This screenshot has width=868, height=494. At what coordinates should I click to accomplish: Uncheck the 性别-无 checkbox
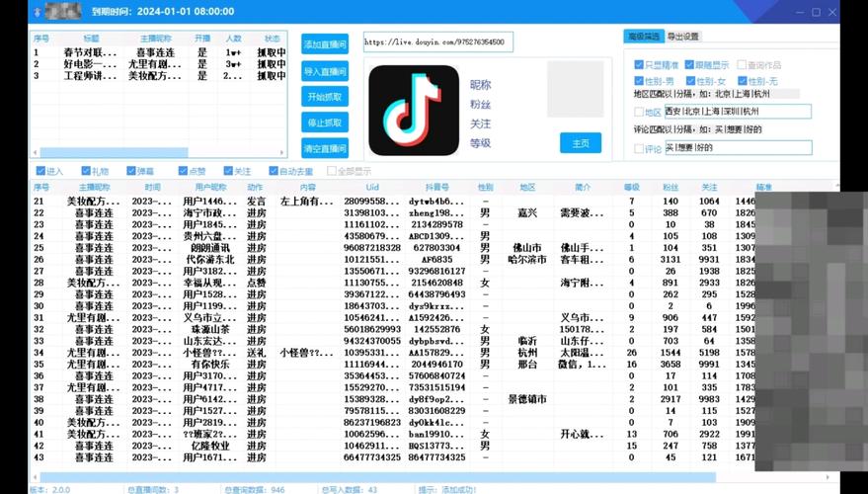click(743, 81)
